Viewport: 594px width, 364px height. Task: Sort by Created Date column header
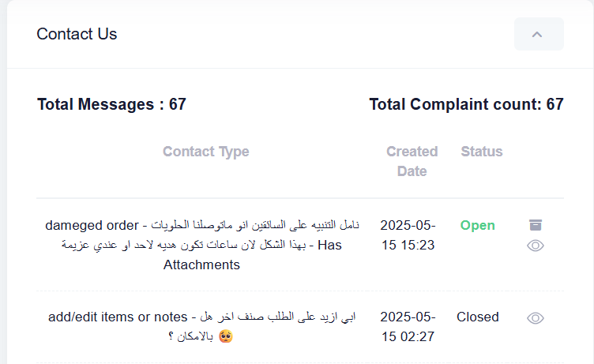(x=412, y=161)
